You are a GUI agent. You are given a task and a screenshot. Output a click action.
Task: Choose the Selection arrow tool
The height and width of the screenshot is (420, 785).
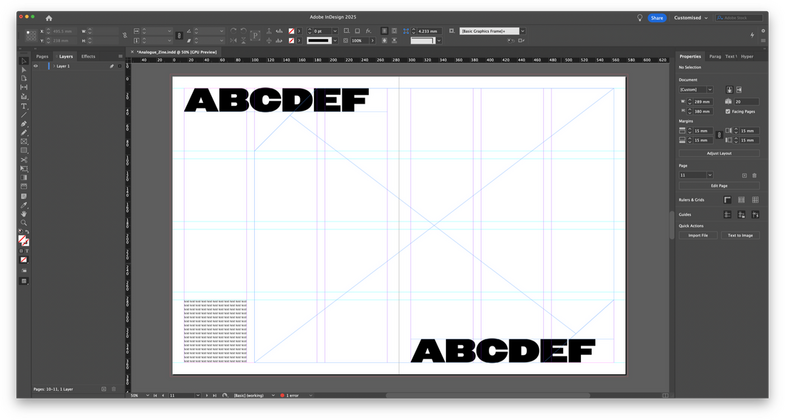[x=24, y=62]
